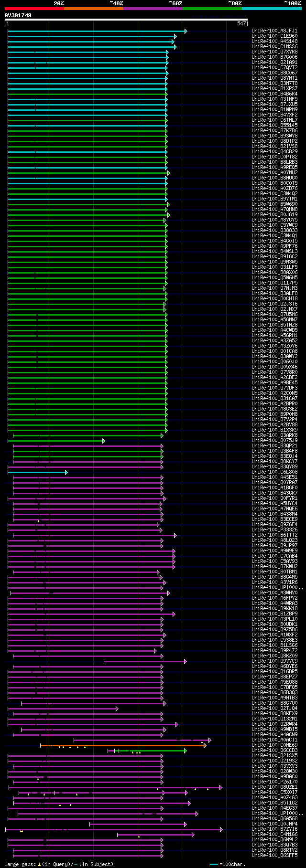The width and height of the screenshot is (306, 868).
Task: Select the UniRef100_Q2RWR4 label
Action: click(274, 724)
